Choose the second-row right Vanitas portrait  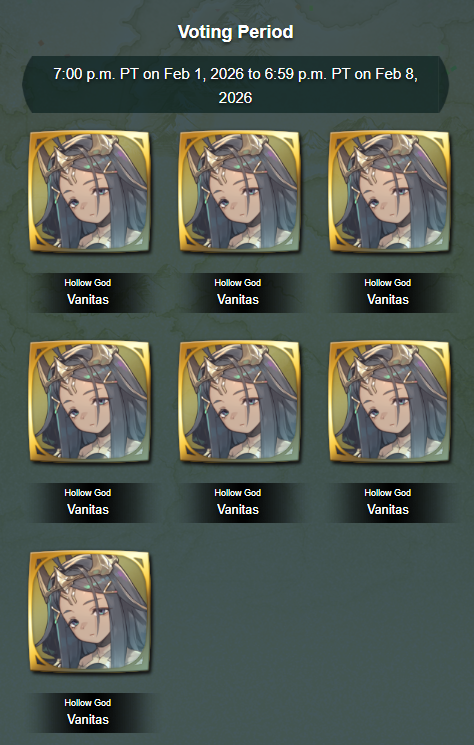(389, 401)
